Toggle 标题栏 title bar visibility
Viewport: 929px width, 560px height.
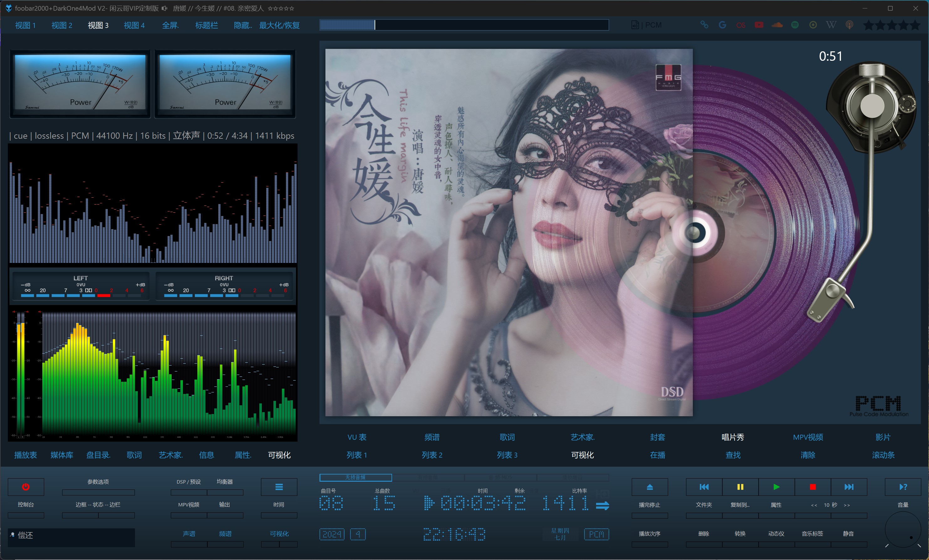[207, 25]
